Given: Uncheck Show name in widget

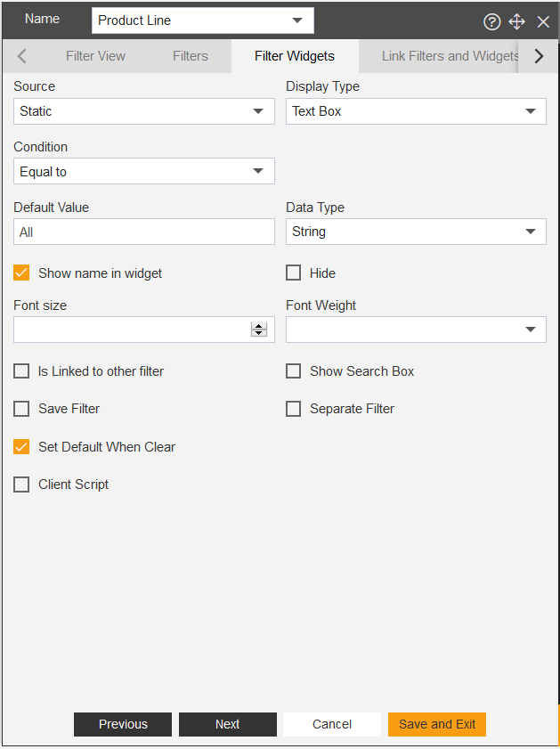Looking at the screenshot, I should (21, 273).
